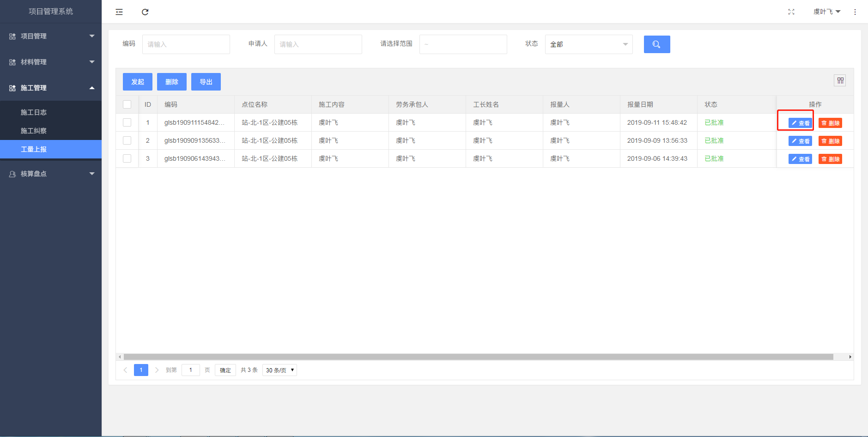Open the vertical three-dot more menu
This screenshot has height=437, width=868.
pos(855,12)
